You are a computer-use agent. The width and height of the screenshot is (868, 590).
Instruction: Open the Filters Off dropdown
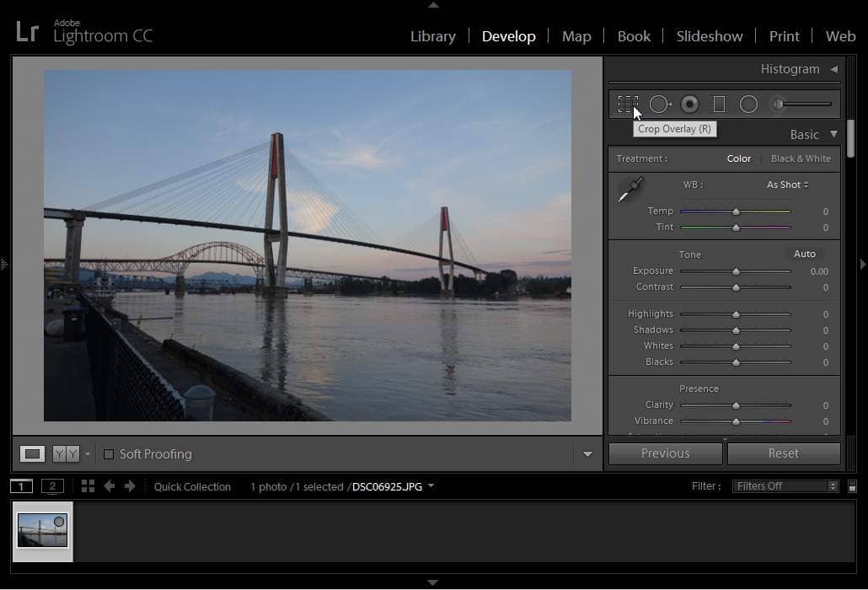tap(785, 486)
